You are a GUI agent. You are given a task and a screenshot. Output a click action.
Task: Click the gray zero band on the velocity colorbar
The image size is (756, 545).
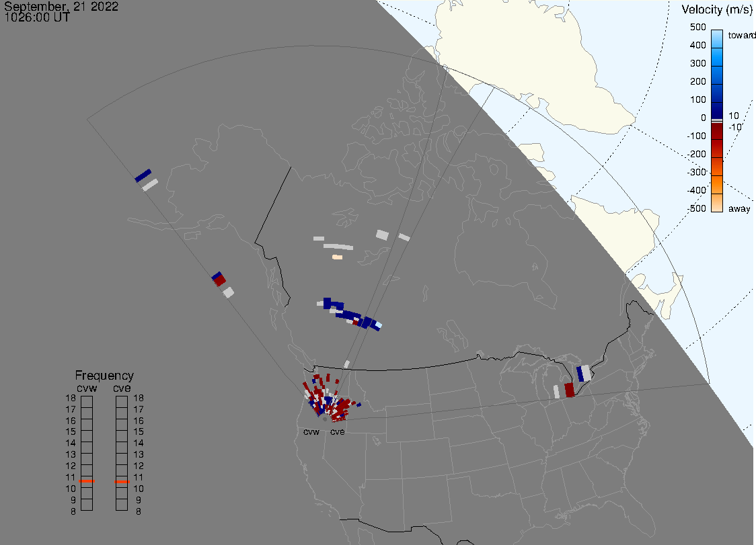coord(717,120)
